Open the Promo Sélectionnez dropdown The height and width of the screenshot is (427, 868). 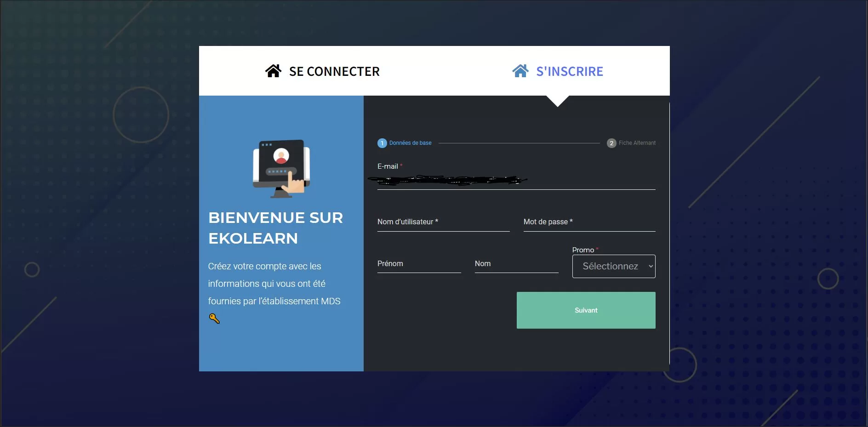coord(614,266)
